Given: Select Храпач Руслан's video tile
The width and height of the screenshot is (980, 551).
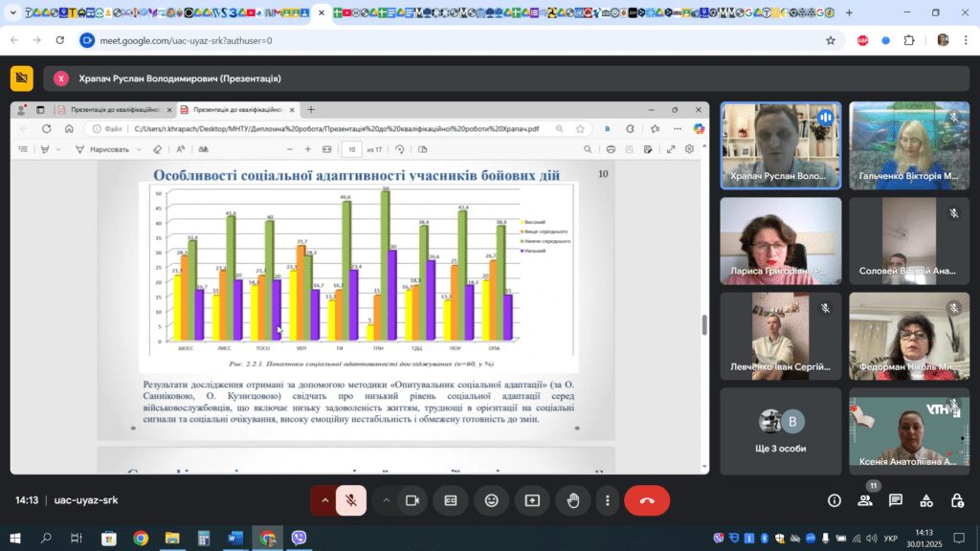Looking at the screenshot, I should pos(780,144).
